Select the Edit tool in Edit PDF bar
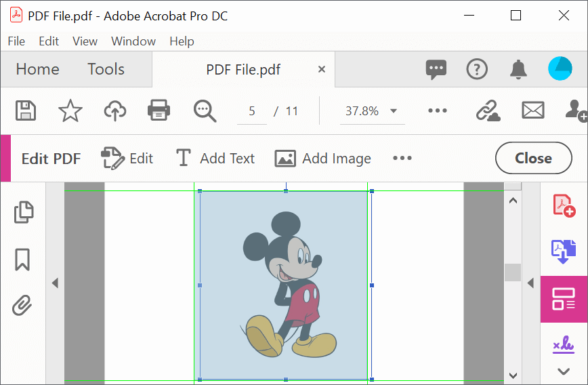 (127, 159)
